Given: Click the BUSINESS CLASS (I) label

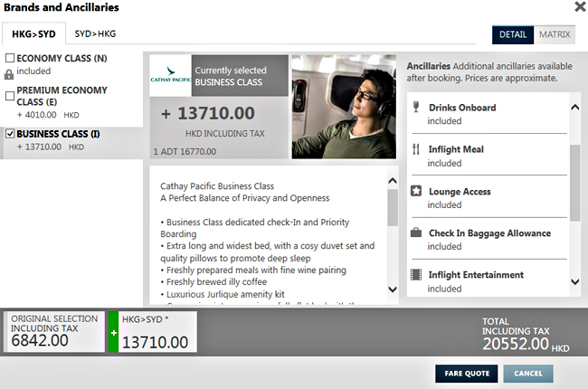Looking at the screenshot, I should tap(58, 134).
